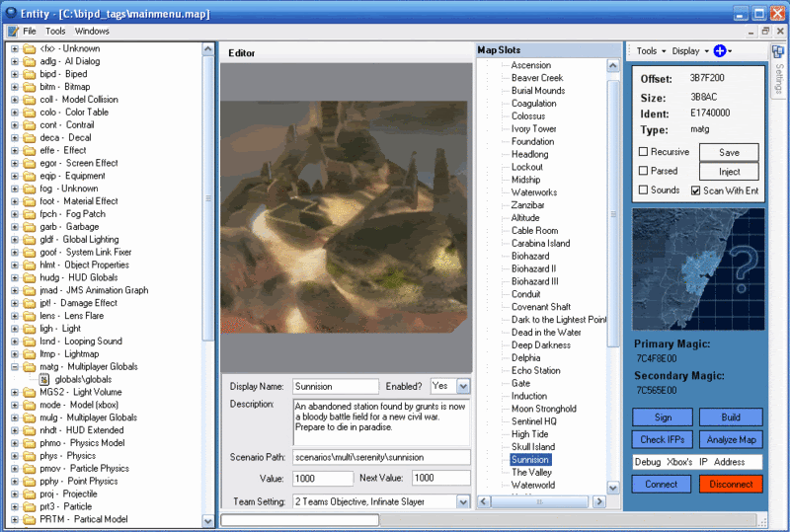Click folder icon for MGS2 - Light Volume

click(30, 392)
